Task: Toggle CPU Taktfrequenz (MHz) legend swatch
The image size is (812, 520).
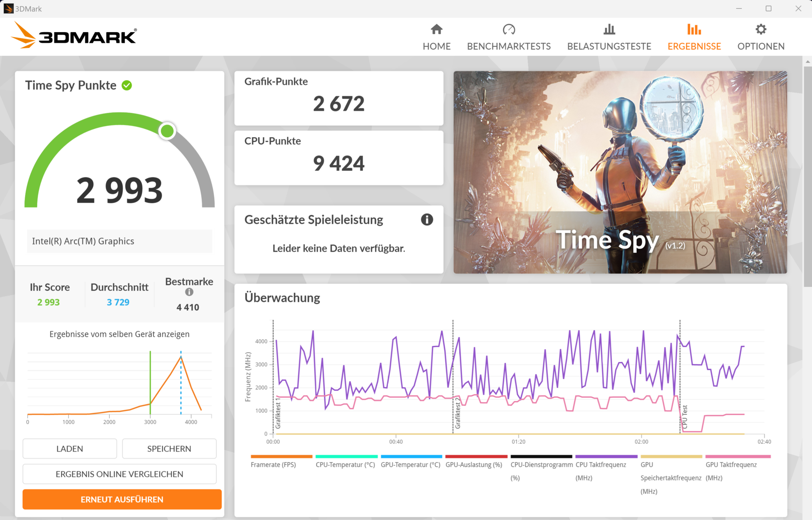Action: tap(607, 456)
